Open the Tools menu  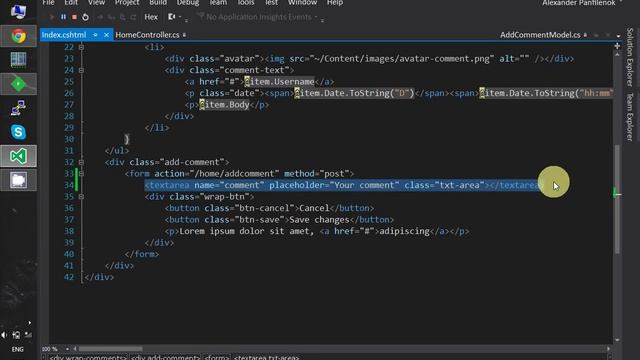click(246, 3)
